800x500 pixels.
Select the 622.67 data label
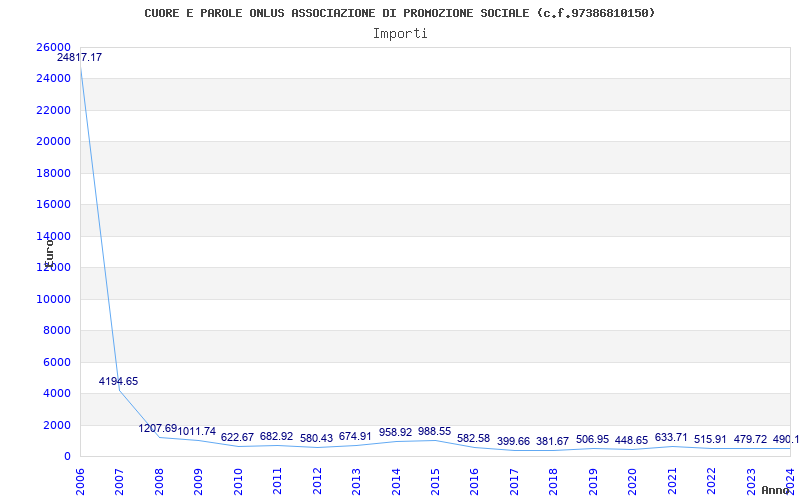coord(237,437)
